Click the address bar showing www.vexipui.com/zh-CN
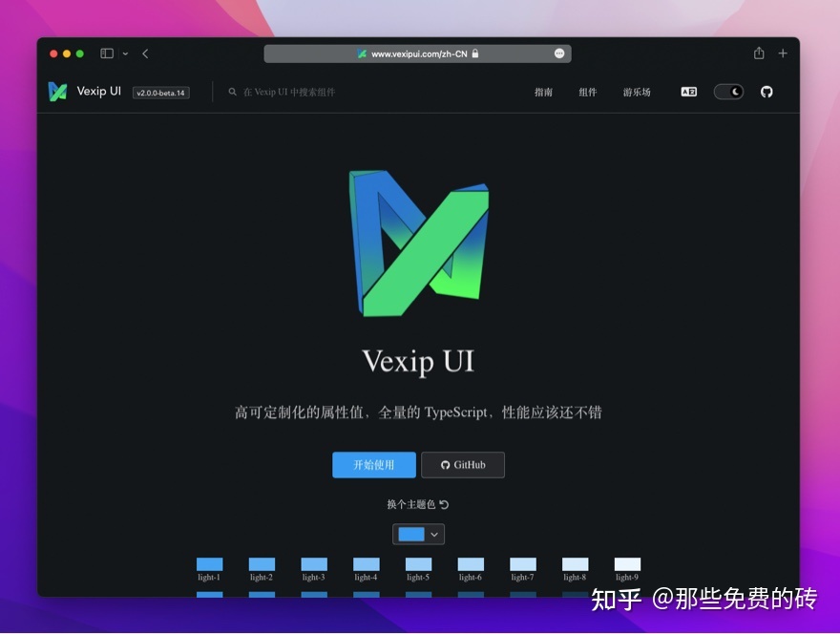840x634 pixels. pos(417,53)
